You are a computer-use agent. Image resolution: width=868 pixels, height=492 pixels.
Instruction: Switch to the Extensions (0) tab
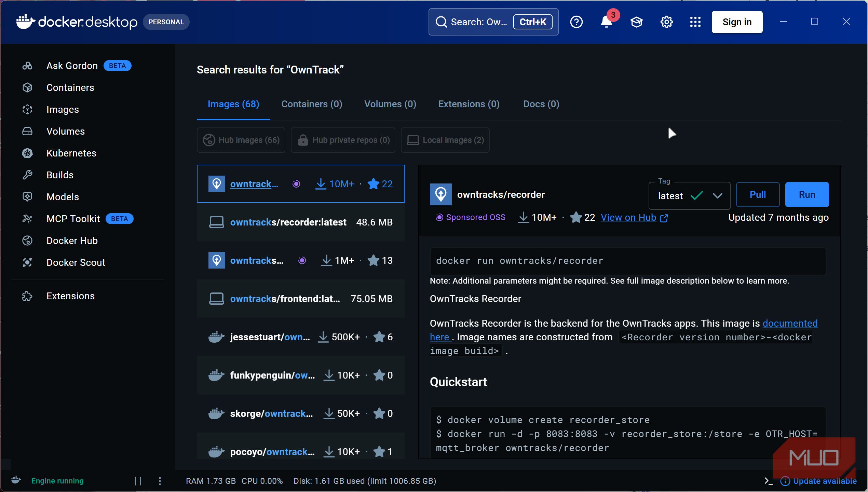(469, 104)
